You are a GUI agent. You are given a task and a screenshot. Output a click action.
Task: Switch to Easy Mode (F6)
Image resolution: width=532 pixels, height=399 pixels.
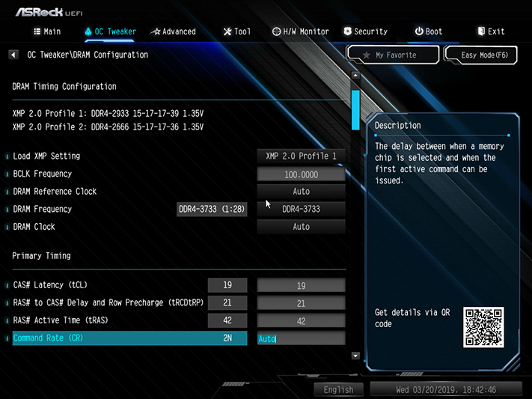(481, 55)
